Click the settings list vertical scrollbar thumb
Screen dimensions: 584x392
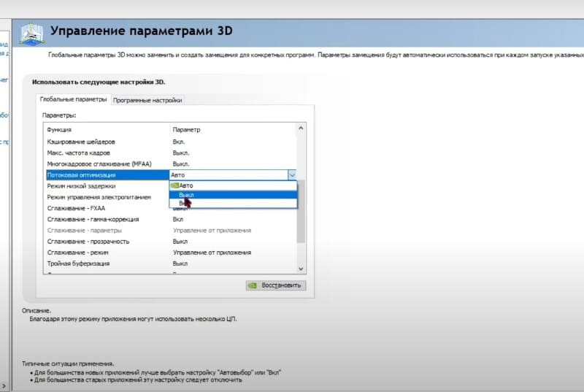300,212
